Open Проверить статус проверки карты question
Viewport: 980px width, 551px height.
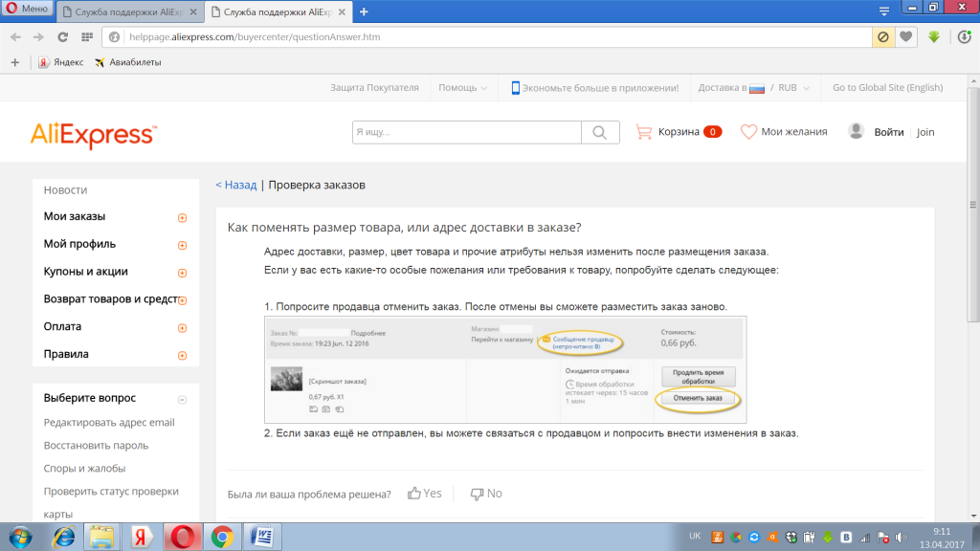(x=111, y=502)
